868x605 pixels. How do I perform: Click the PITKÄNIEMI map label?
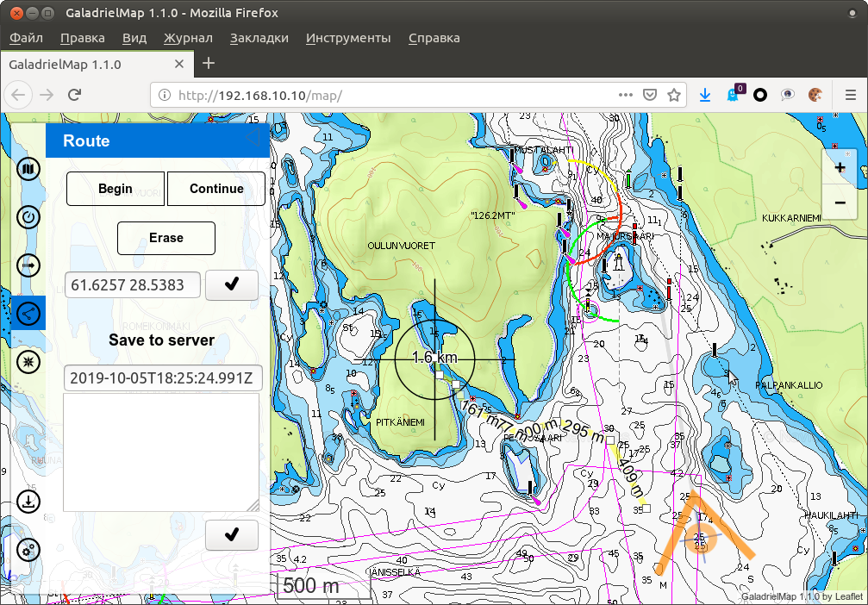pyautogui.click(x=400, y=422)
